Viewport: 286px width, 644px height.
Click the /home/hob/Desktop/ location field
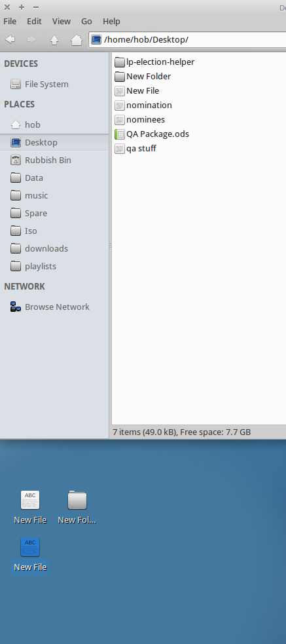[x=188, y=40]
